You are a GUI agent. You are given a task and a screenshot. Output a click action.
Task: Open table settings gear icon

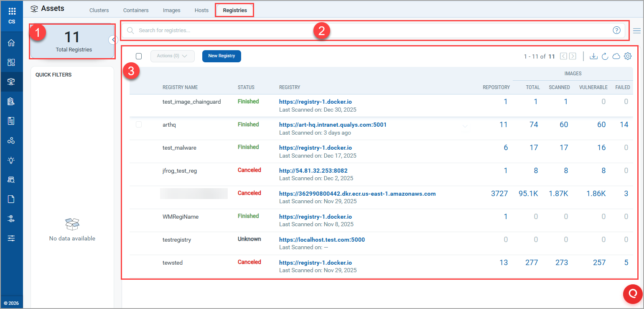click(628, 56)
